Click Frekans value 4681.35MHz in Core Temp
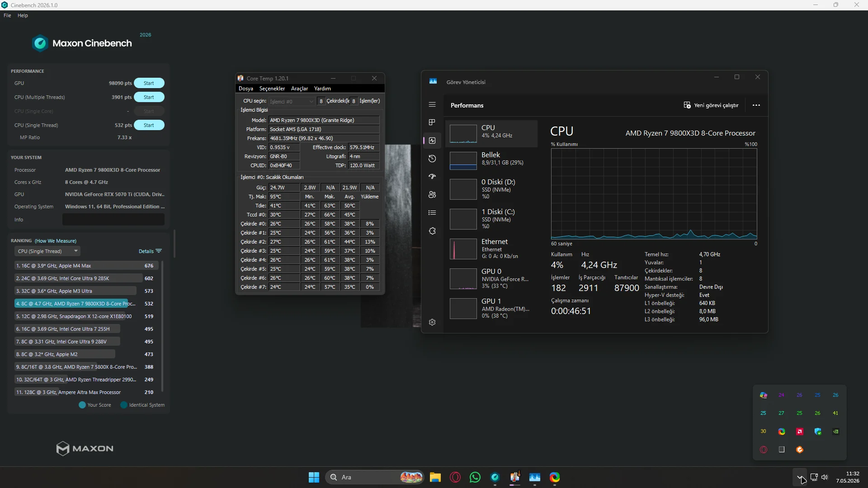 (324, 138)
